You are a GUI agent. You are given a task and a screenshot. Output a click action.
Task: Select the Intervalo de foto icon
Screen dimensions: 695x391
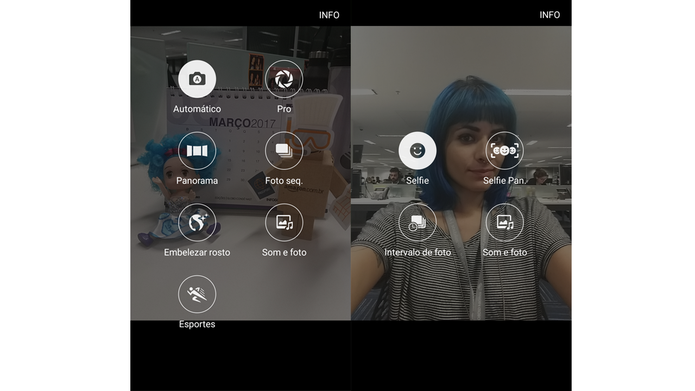pos(418,223)
